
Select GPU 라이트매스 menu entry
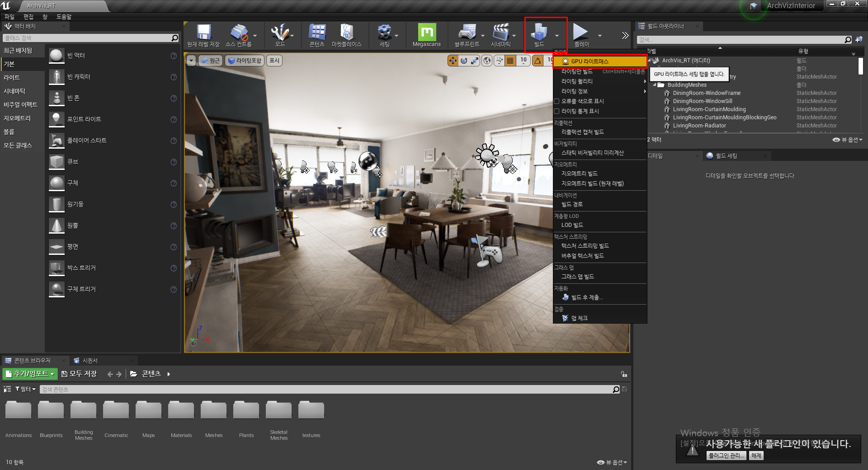[600, 61]
